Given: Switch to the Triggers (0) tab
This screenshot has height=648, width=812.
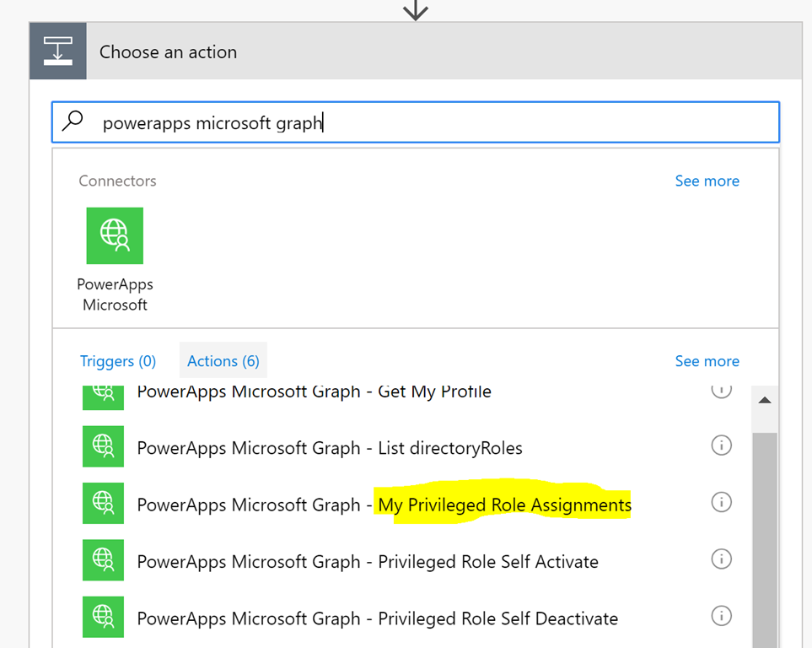Looking at the screenshot, I should [x=118, y=361].
